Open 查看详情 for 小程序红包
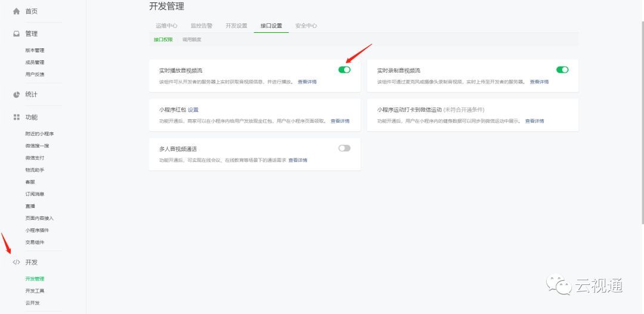The image size is (644, 314). click(x=340, y=121)
